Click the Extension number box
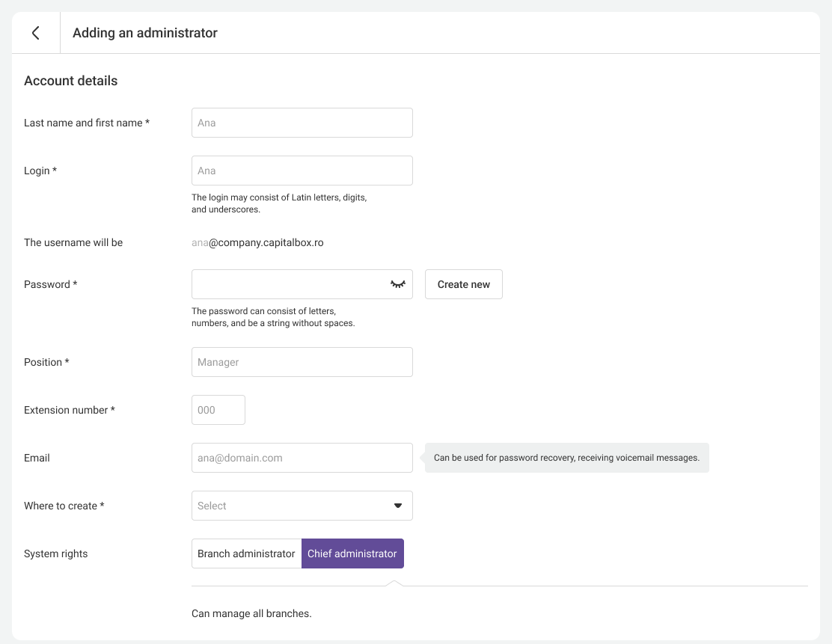 218,410
